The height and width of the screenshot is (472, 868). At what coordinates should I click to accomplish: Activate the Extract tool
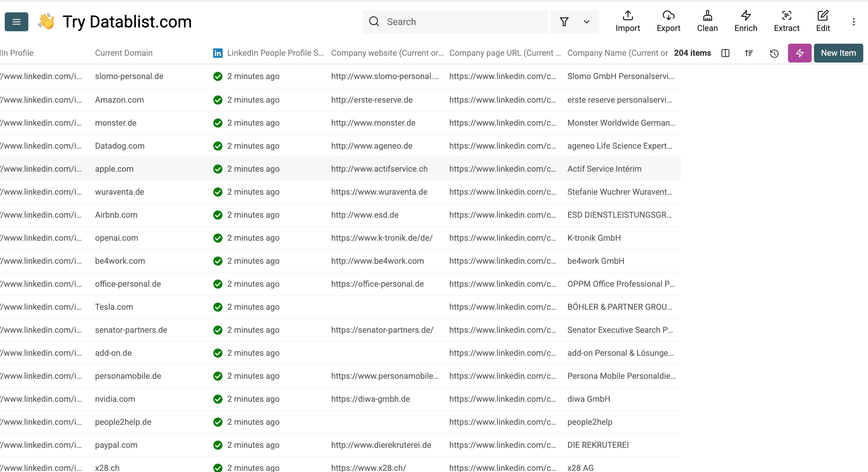pos(787,21)
